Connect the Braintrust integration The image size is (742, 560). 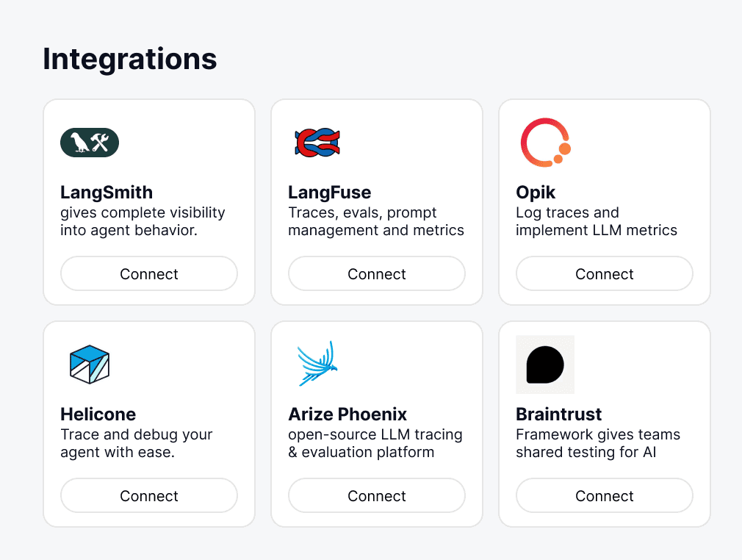[605, 496]
